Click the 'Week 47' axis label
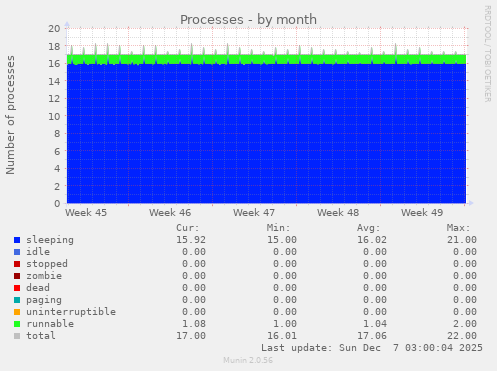This screenshot has width=497, height=371. click(254, 213)
